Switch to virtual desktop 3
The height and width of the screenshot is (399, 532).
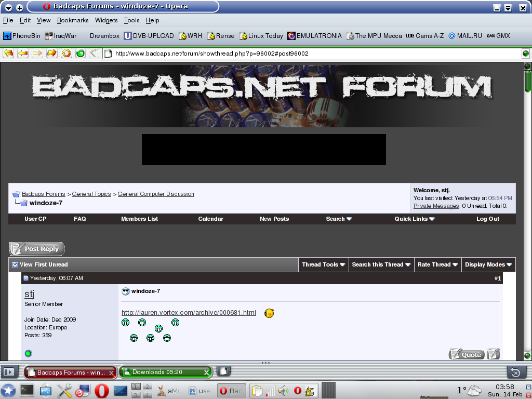(136, 395)
